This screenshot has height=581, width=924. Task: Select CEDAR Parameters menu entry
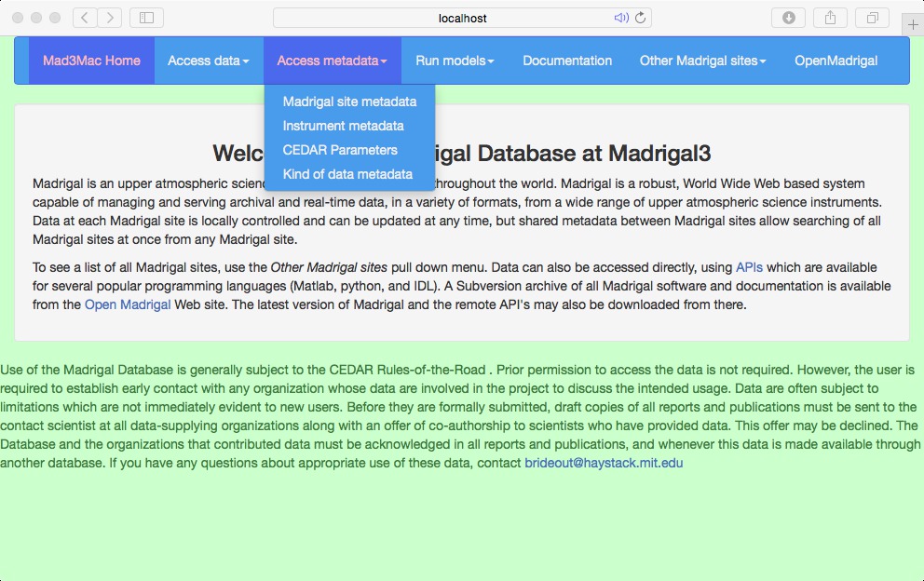(x=340, y=150)
